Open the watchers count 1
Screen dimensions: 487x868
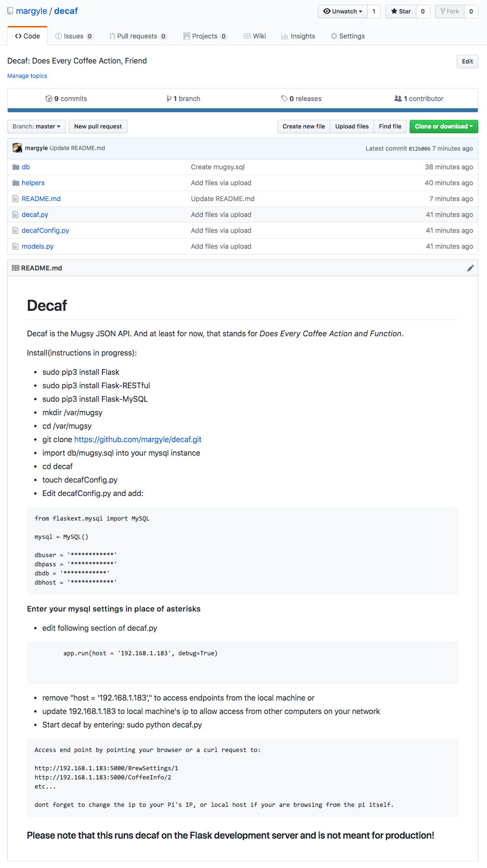click(x=374, y=12)
